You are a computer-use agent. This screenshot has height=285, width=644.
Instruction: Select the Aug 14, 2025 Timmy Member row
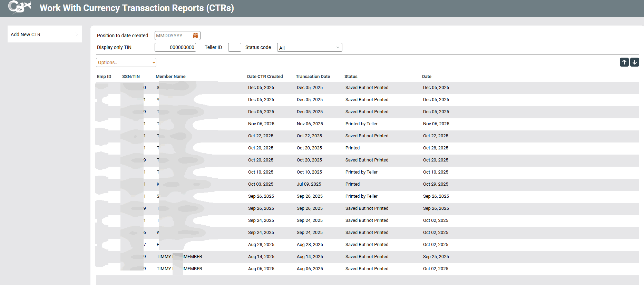[x=261, y=257]
